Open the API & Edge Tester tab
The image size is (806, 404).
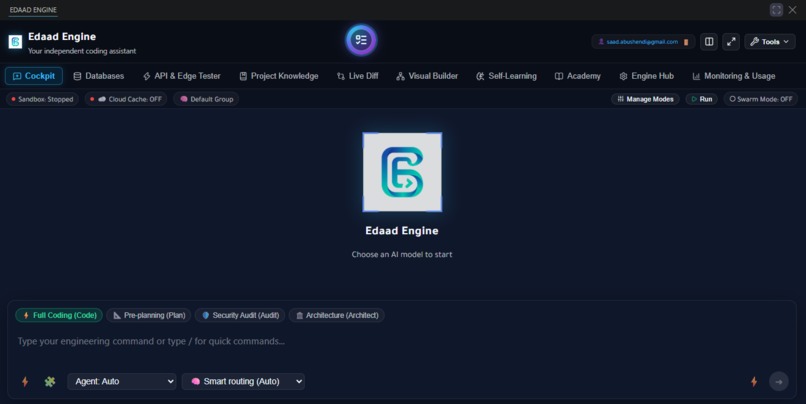click(x=181, y=76)
